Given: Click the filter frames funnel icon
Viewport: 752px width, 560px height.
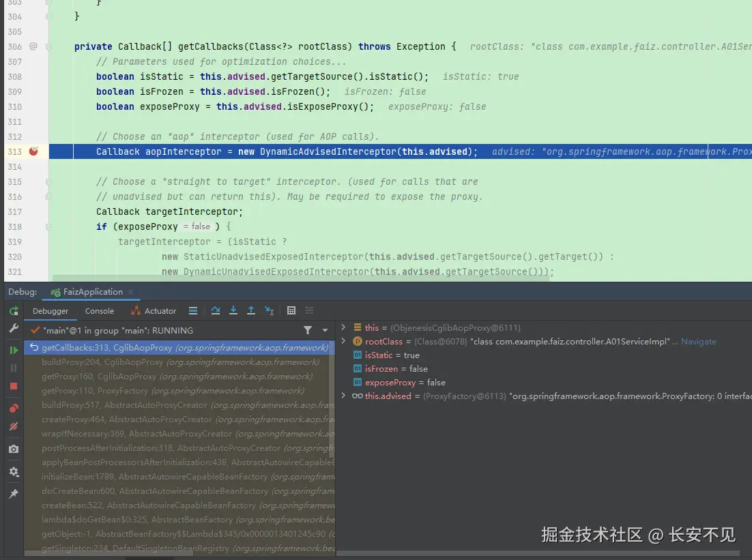Looking at the screenshot, I should tap(308, 330).
